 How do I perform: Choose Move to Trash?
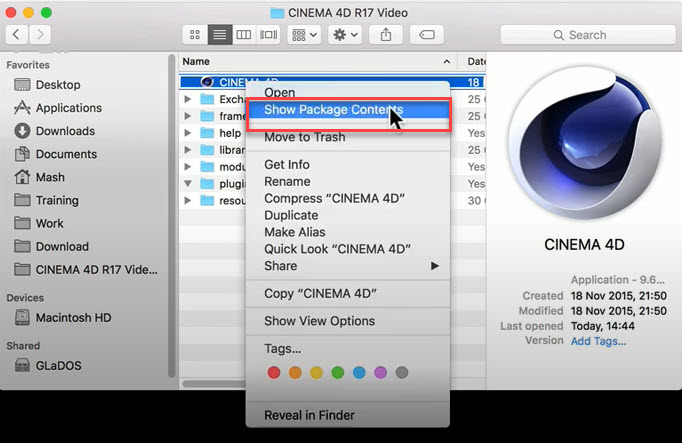[x=348, y=137]
